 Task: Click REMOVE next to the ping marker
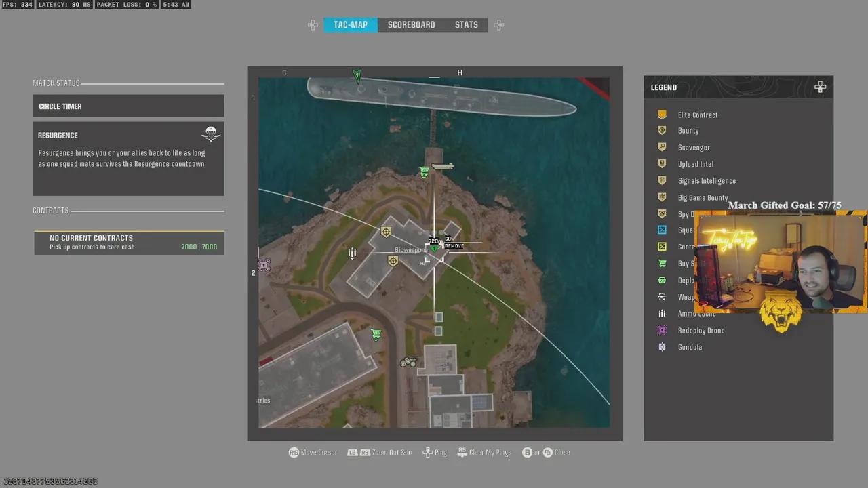click(454, 246)
